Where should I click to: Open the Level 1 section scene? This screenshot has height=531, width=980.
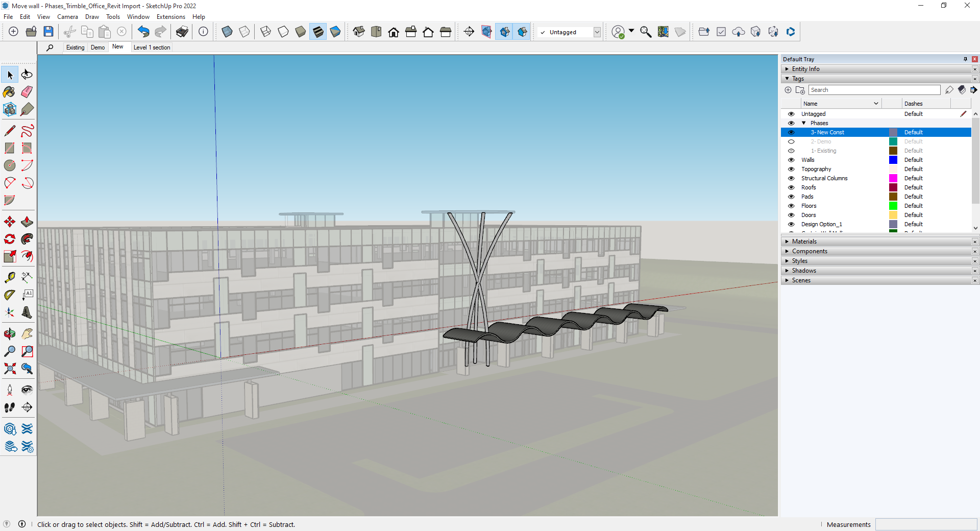152,47
